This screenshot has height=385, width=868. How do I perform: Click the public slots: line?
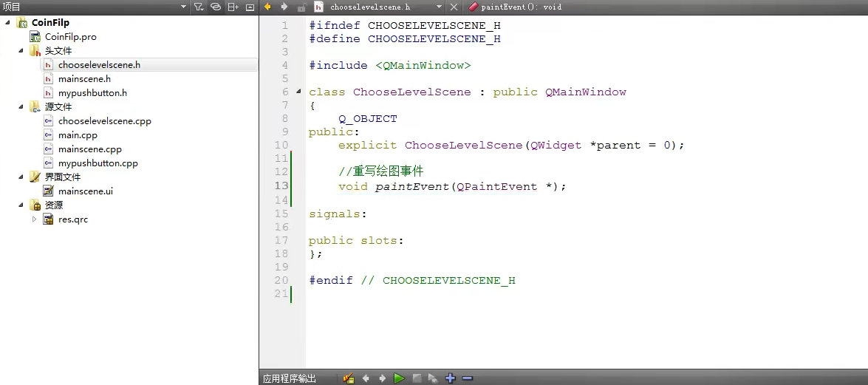pos(356,240)
